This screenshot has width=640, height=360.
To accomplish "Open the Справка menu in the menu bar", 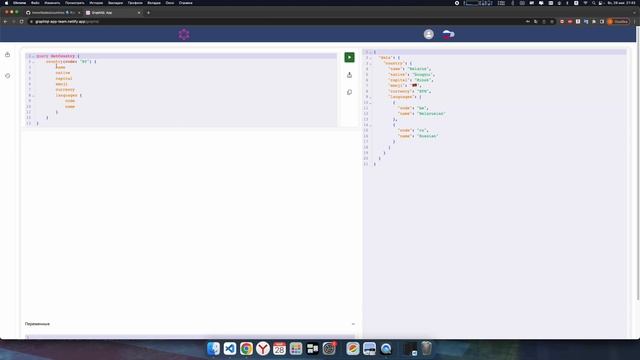I will [186, 3].
